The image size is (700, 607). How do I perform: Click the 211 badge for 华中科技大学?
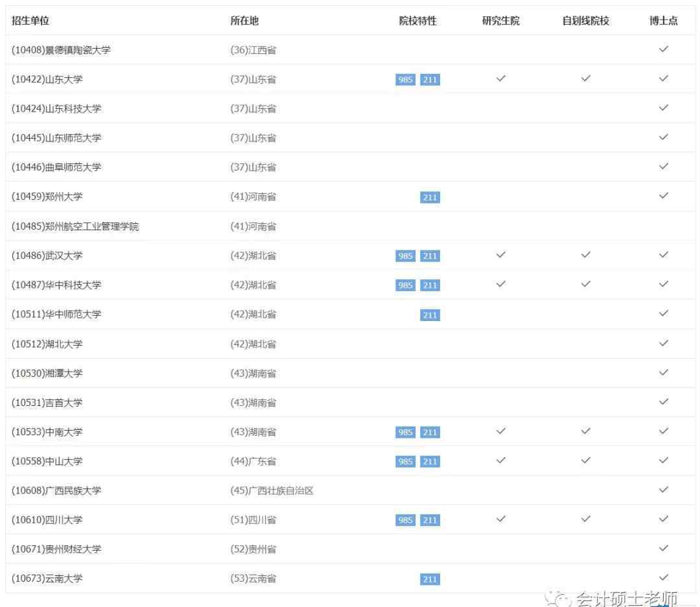click(430, 285)
